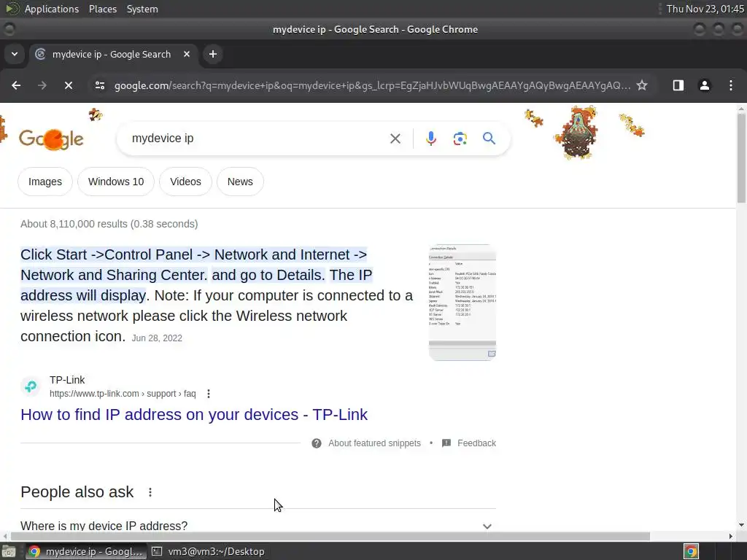
Task: Clear the search box text
Action: click(395, 139)
